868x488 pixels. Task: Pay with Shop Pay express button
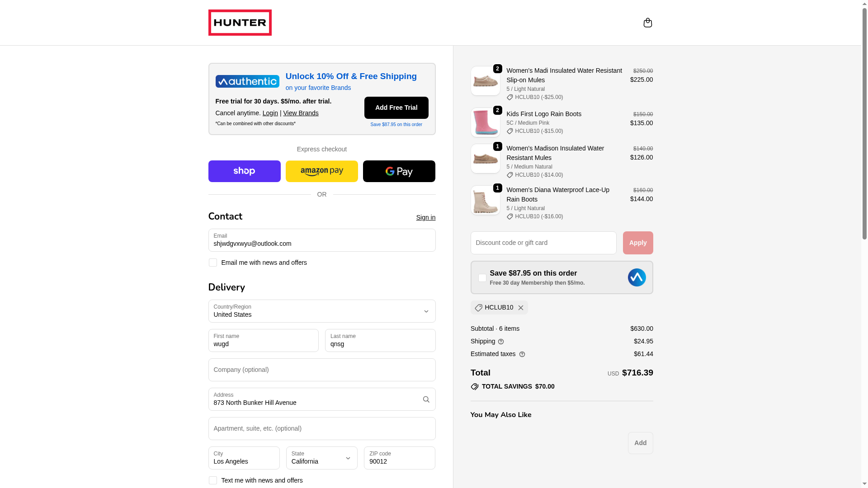pyautogui.click(x=244, y=171)
